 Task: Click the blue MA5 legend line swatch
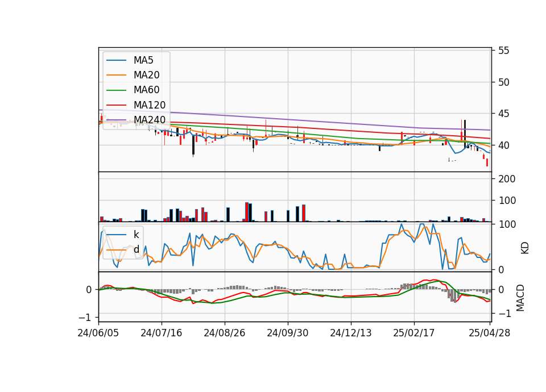click(x=116, y=60)
